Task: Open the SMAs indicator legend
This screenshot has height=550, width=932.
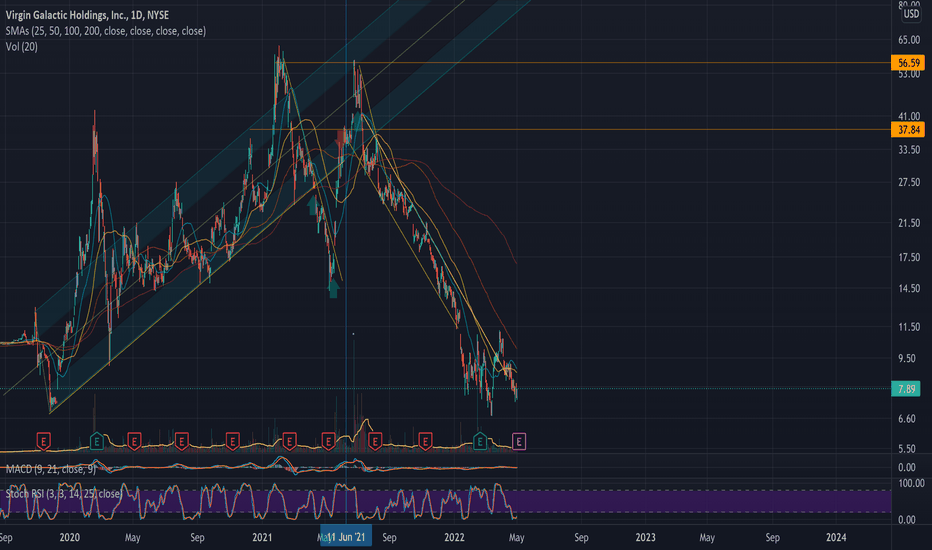Action: click(106, 31)
